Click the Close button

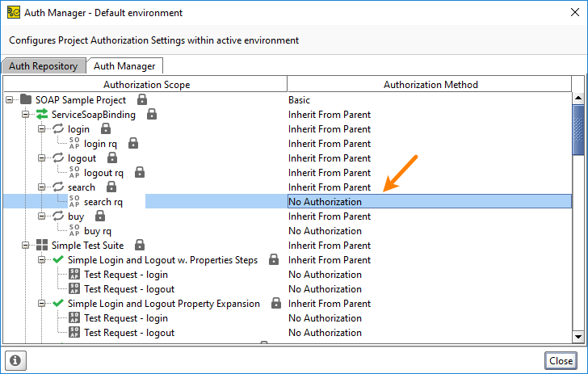(561, 360)
